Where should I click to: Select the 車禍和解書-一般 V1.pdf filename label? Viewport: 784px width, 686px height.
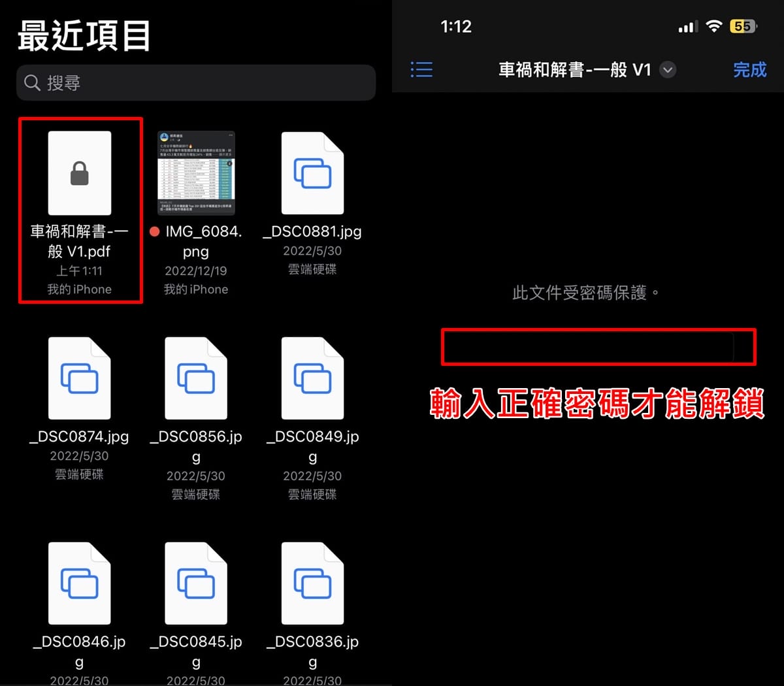click(80, 241)
